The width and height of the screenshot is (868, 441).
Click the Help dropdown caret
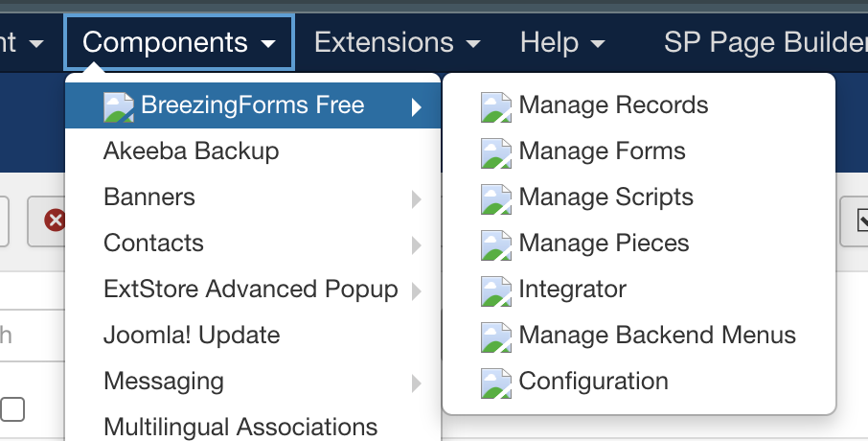(x=598, y=44)
